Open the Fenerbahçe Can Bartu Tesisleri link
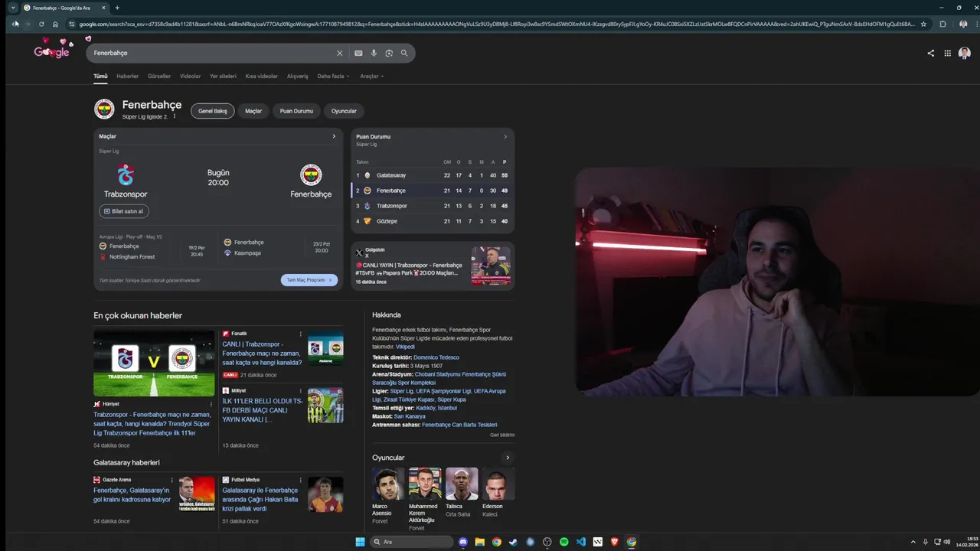The height and width of the screenshot is (551, 980). [x=459, y=425]
